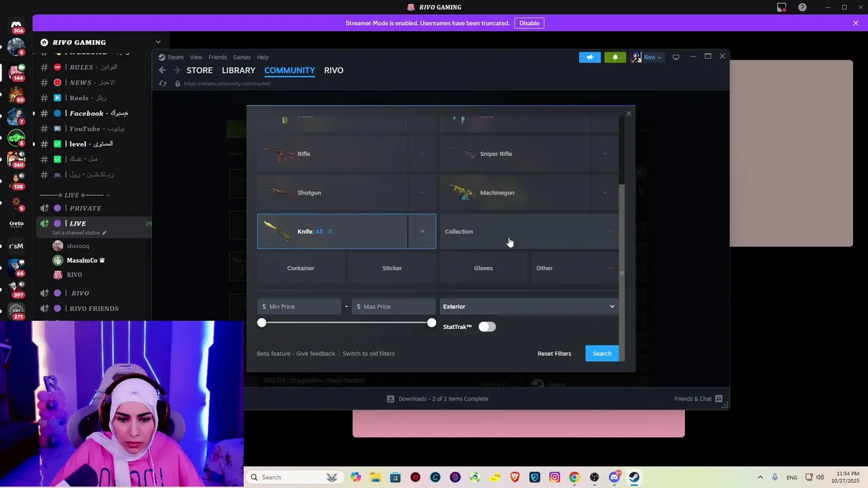Click Beta feature - Give feedback link
Screen dimensions: 868x488
point(296,353)
